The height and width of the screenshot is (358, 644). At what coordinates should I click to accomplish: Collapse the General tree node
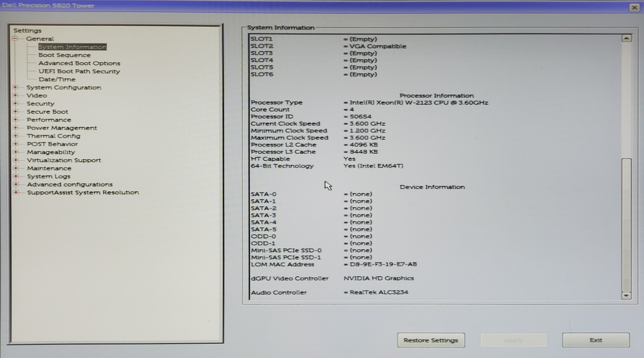[15, 39]
